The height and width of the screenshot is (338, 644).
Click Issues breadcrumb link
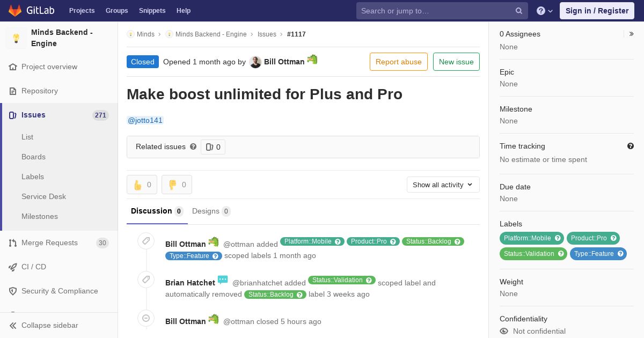click(267, 34)
